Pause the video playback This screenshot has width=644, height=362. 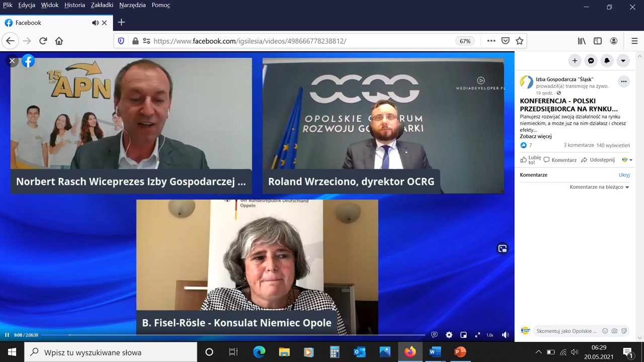(7, 335)
